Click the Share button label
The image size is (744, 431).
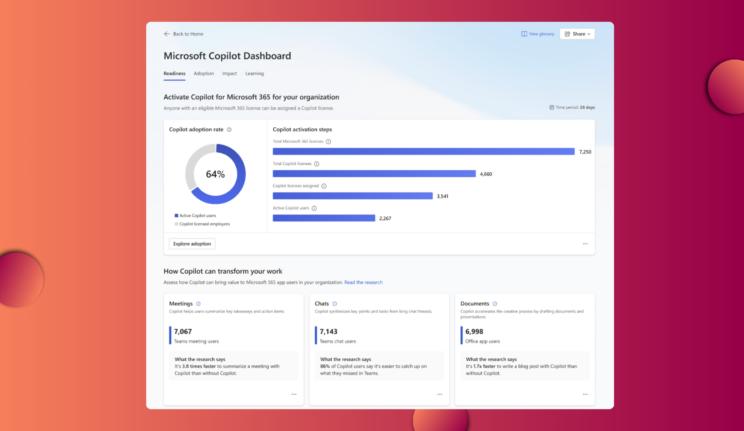578,34
